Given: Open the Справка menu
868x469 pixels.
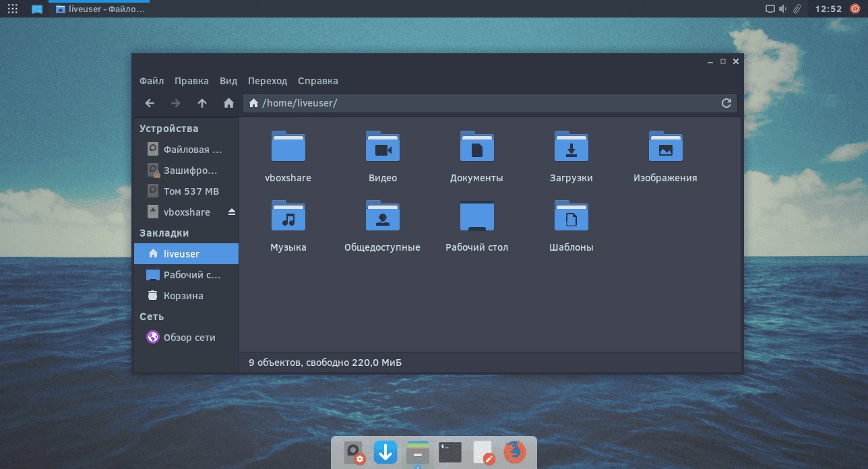Looking at the screenshot, I should [317, 81].
